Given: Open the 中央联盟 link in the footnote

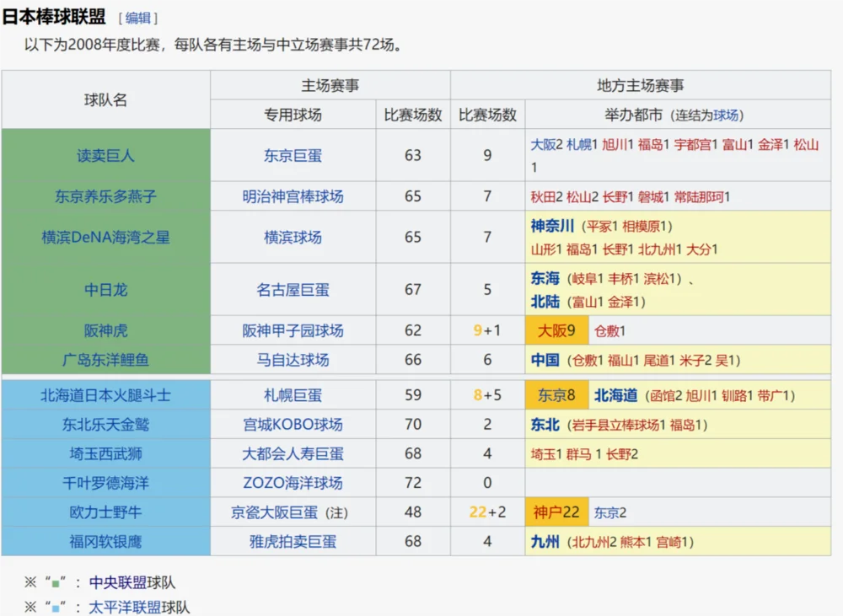Looking at the screenshot, I should click(x=118, y=582).
